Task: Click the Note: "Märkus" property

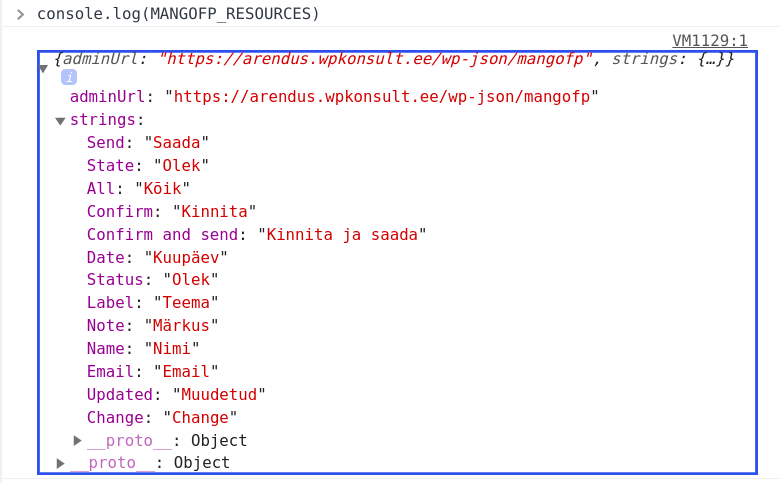Action: pos(152,326)
